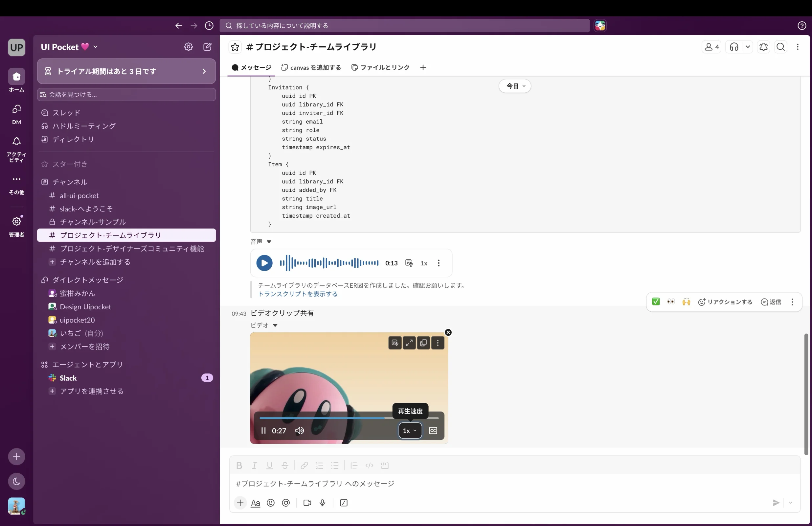Change audio clip 1x playback speed

(x=424, y=263)
